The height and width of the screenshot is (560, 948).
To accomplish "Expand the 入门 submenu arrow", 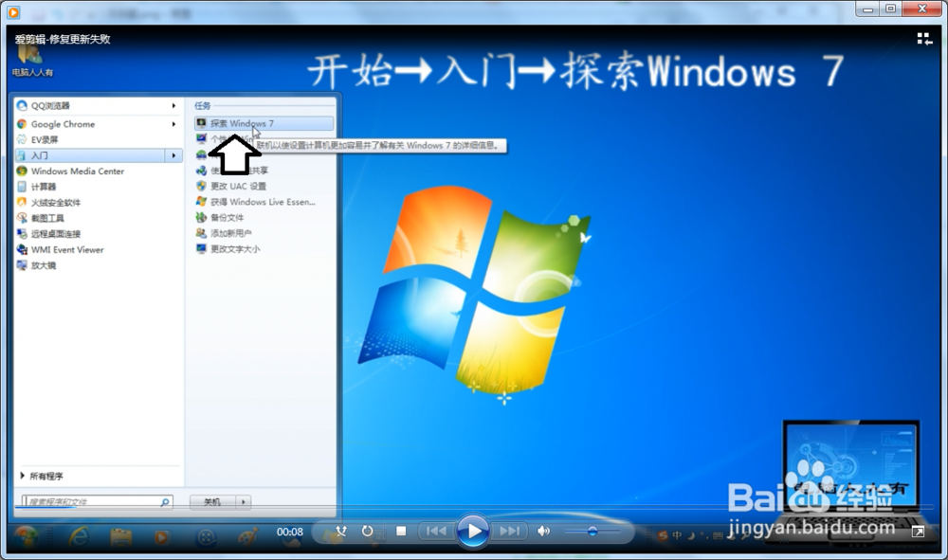I will click(174, 155).
